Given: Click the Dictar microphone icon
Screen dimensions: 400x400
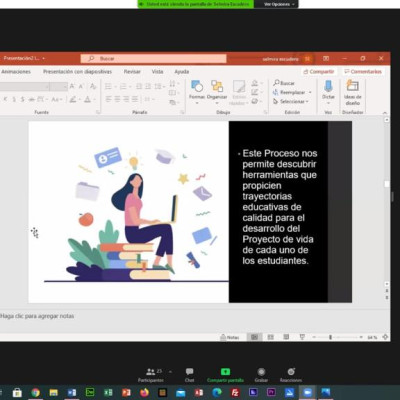Looking at the screenshot, I should tap(328, 90).
